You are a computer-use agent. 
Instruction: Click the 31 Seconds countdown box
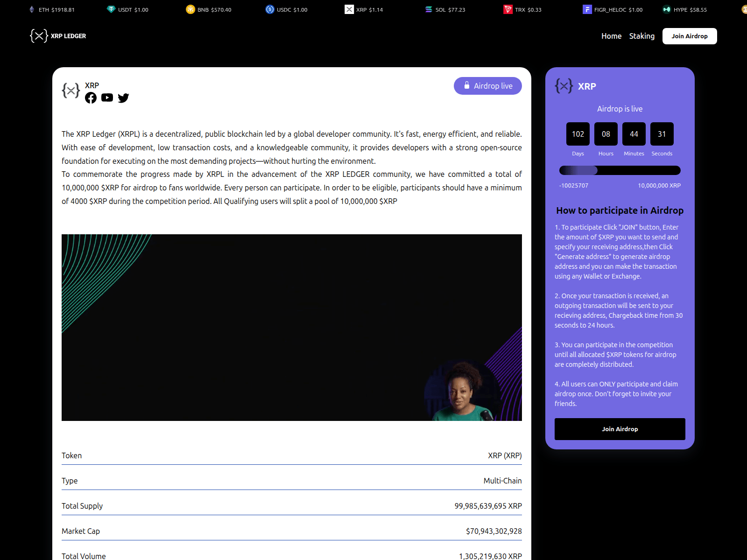coord(662,134)
